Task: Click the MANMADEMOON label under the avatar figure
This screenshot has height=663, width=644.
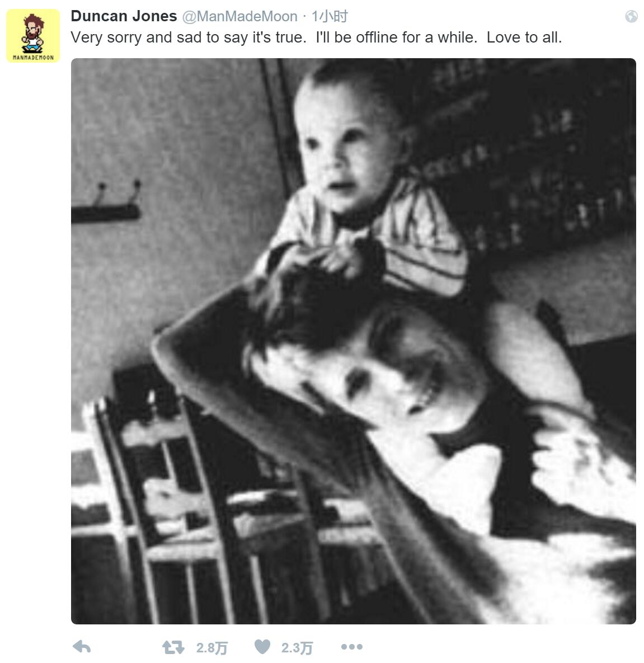Action: tap(34, 57)
